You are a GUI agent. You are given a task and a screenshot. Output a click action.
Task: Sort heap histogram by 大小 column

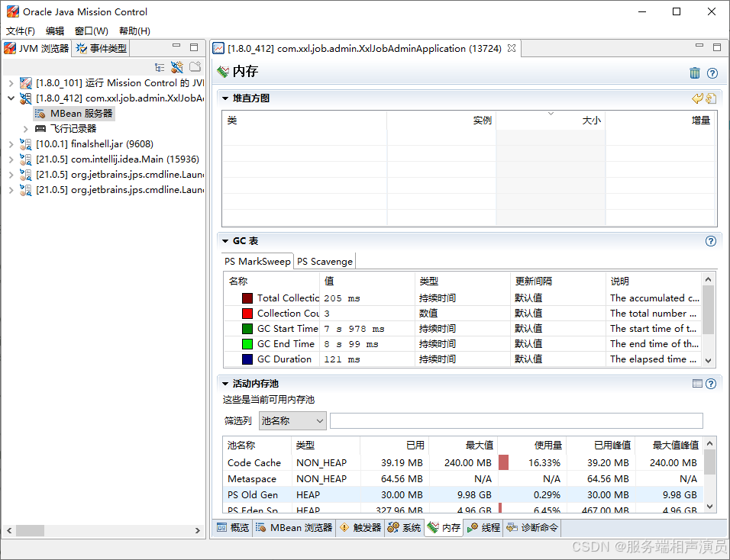(x=551, y=121)
